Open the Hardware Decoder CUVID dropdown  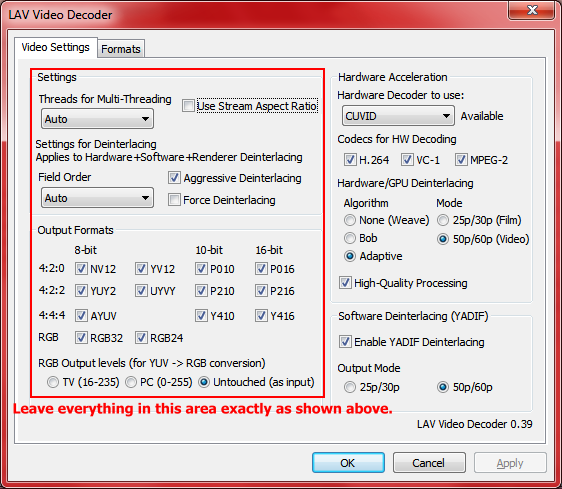click(x=398, y=116)
